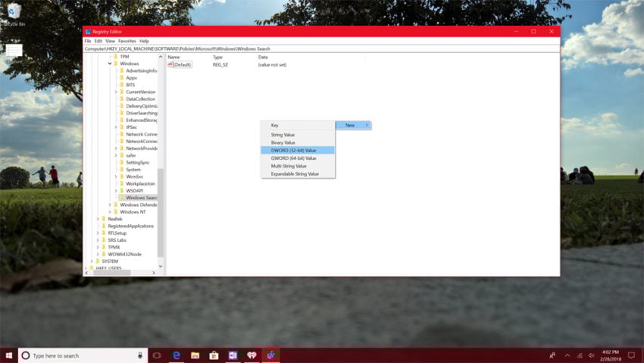Viewport: 644px width, 363px height.
Task: Click the Windows Start button
Action: (8, 355)
